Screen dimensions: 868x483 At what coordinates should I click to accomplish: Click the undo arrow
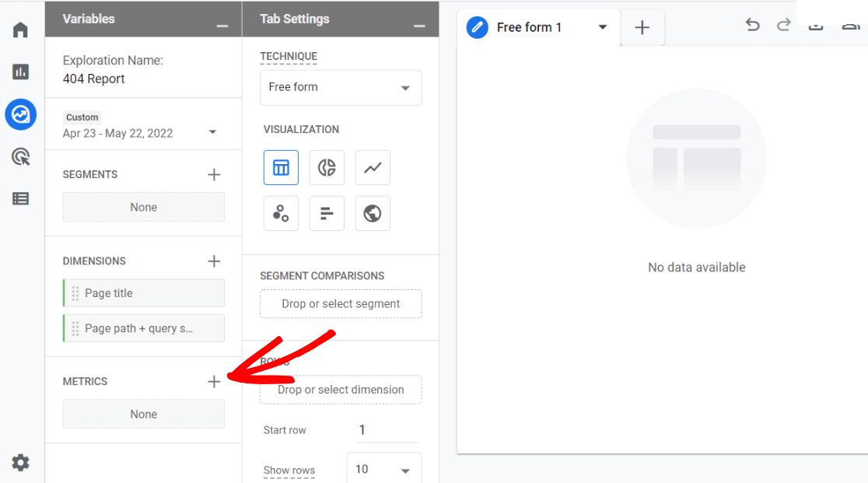click(x=752, y=25)
